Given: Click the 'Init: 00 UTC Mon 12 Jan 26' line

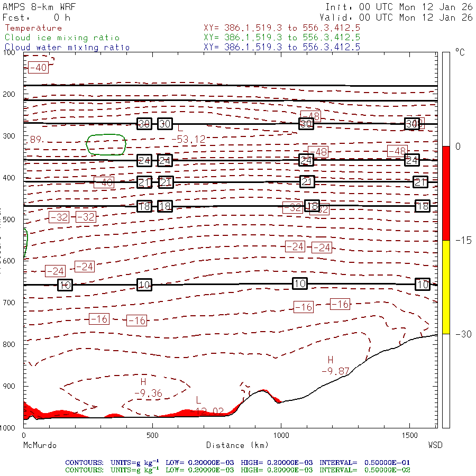Looking at the screenshot, I should tap(399, 7).
